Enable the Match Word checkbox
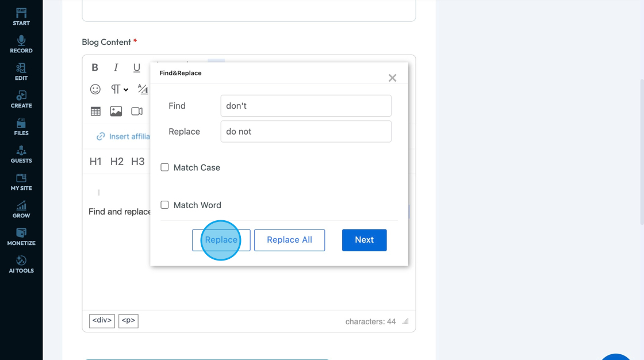The height and width of the screenshot is (360, 644). (165, 205)
